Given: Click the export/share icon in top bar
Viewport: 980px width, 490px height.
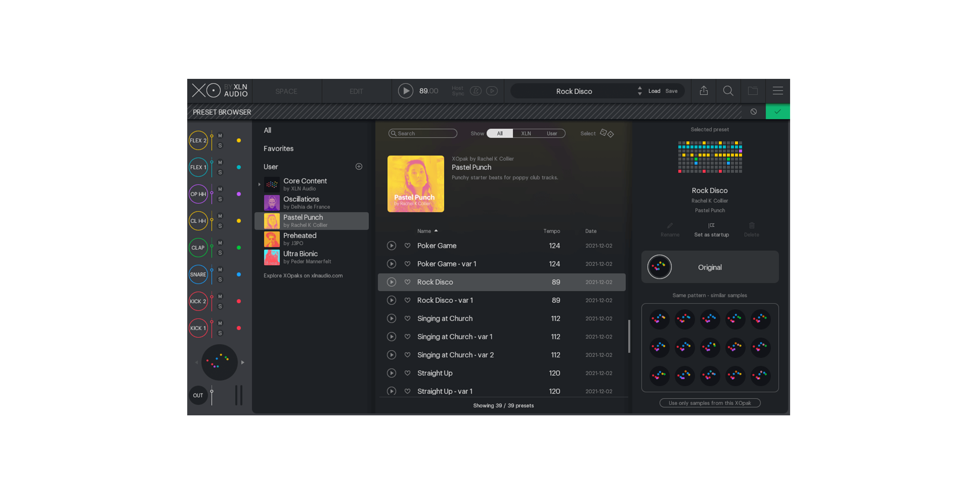Looking at the screenshot, I should [703, 91].
